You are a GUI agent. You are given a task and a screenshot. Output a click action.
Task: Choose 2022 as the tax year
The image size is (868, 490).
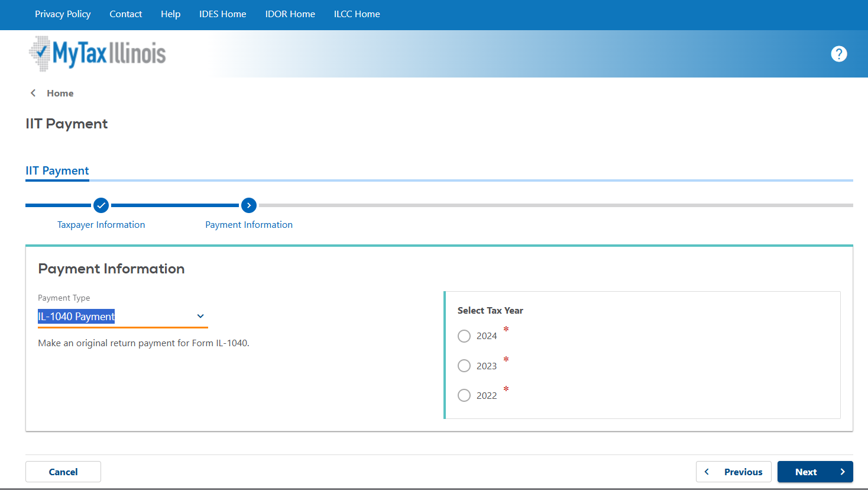pos(464,395)
